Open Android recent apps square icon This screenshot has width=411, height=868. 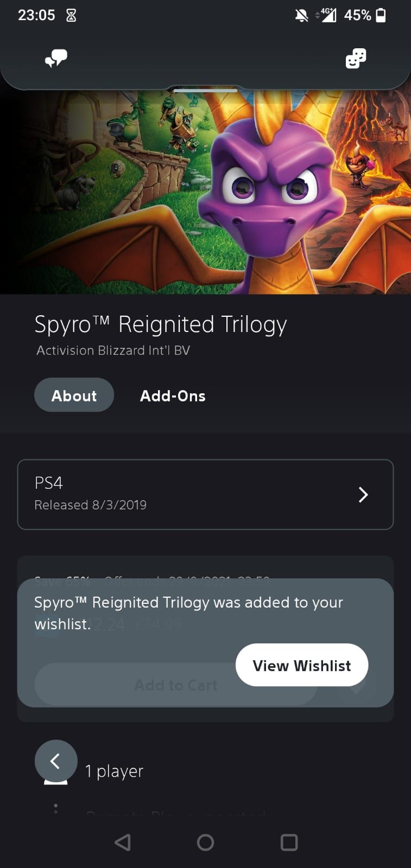click(288, 843)
